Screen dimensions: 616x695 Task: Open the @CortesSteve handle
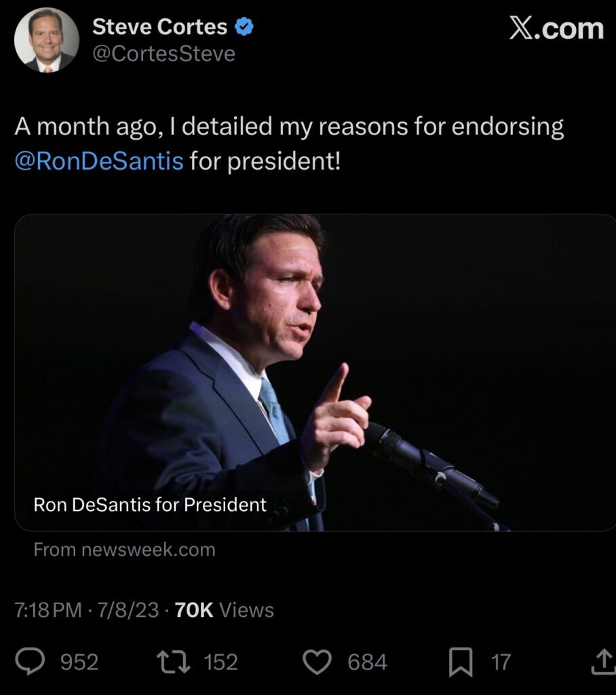tap(163, 54)
